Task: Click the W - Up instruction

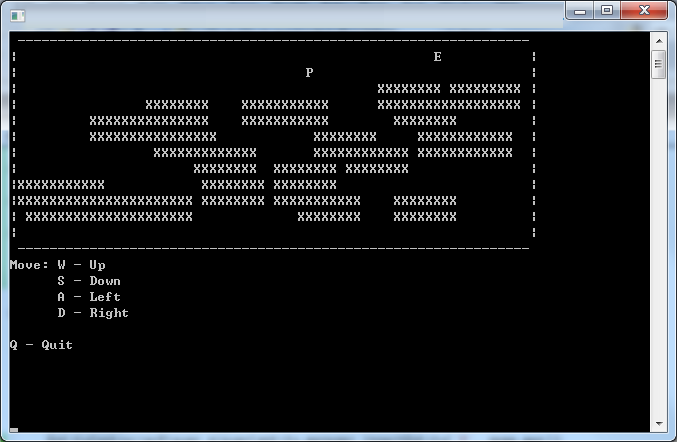Action: (81, 265)
